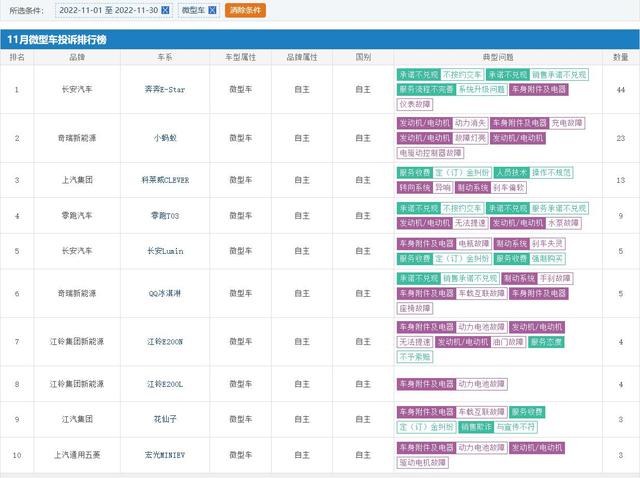640x478 pixels.
Task: Click the 排名 column header
Action: pos(17,57)
